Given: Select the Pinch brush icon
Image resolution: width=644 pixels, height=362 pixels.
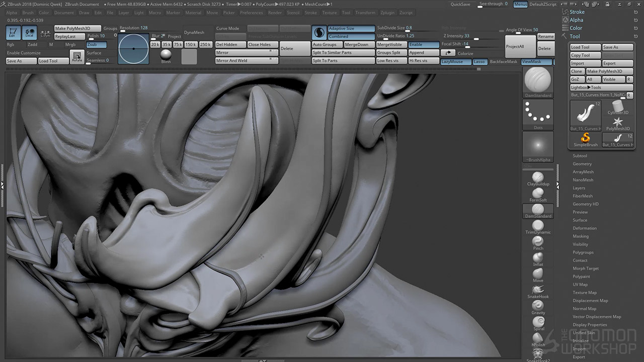Looking at the screenshot, I should point(538,241).
